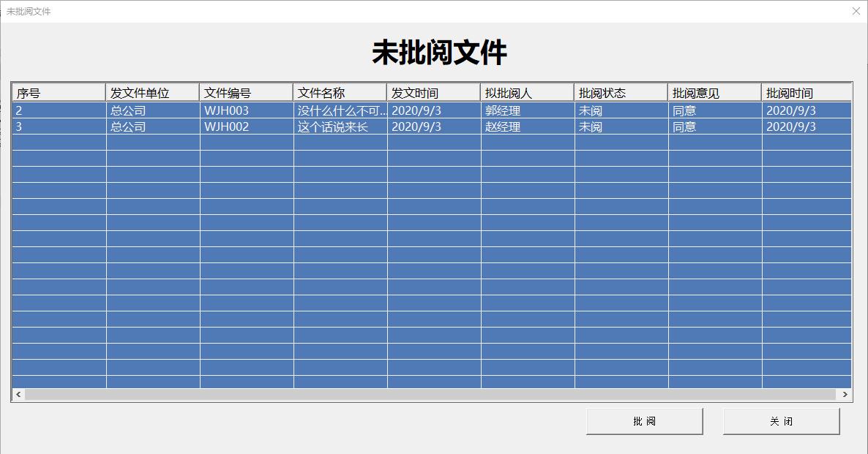Click the 批阅意见 column header
This screenshot has height=454, width=868.
[714, 91]
